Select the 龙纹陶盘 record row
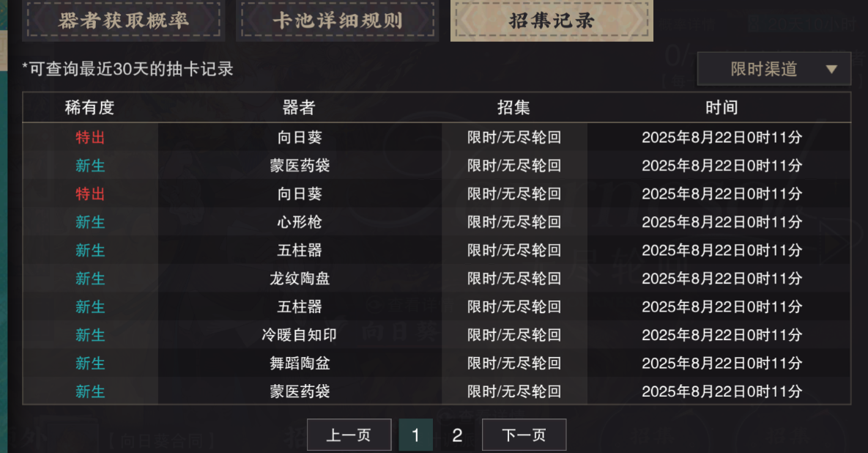868x453 pixels. (437, 279)
